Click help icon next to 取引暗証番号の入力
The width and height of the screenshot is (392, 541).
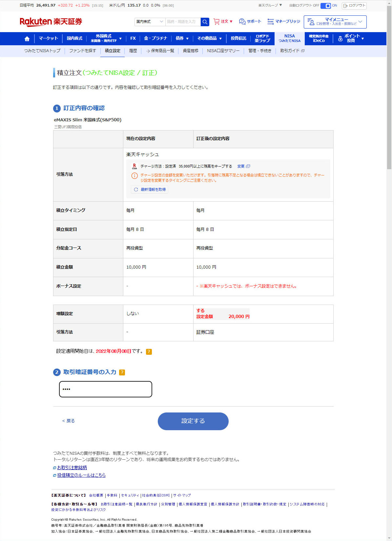pyautogui.click(x=122, y=372)
